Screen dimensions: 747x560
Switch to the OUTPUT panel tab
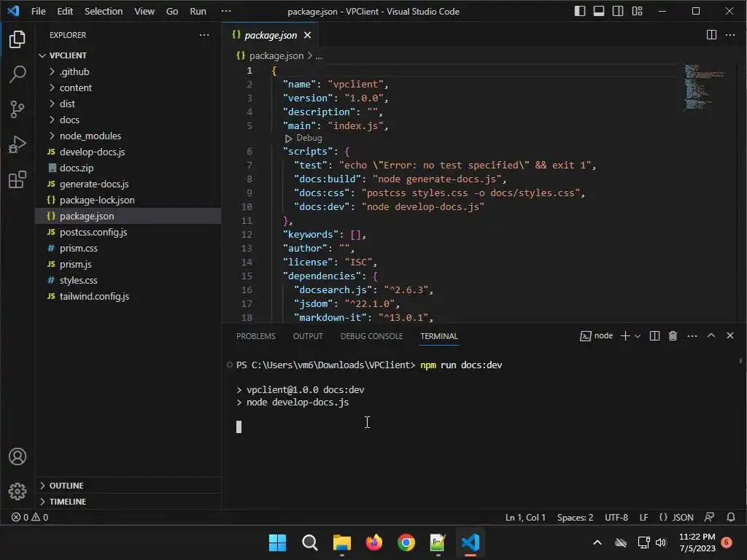pyautogui.click(x=308, y=336)
